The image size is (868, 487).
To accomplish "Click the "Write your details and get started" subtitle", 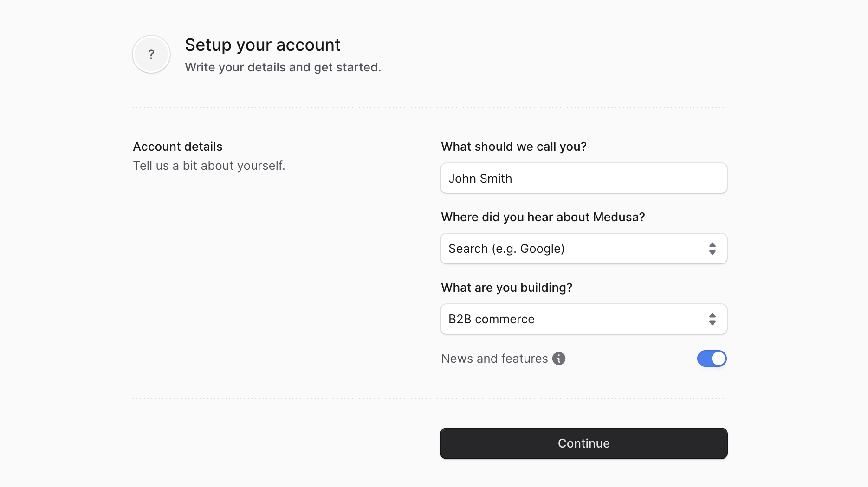I will pyautogui.click(x=283, y=67).
